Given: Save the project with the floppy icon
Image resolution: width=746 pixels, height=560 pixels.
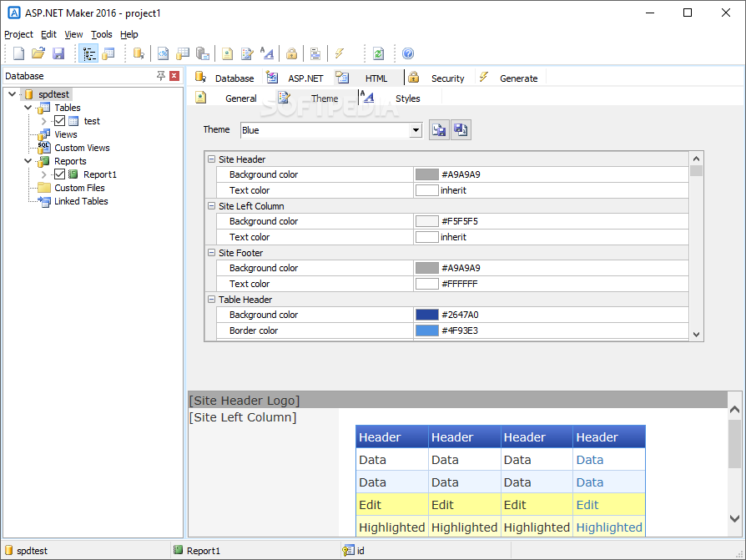Looking at the screenshot, I should coord(58,53).
